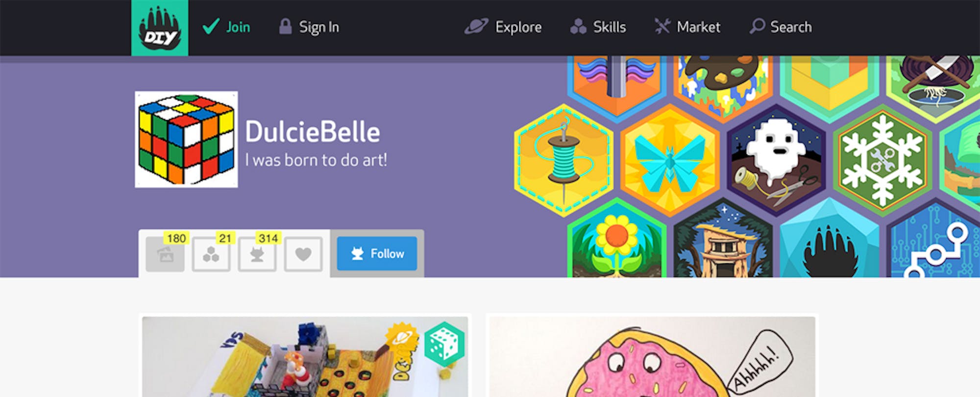View the followers tab showing 314
This screenshot has width=980, height=397.
point(257,254)
